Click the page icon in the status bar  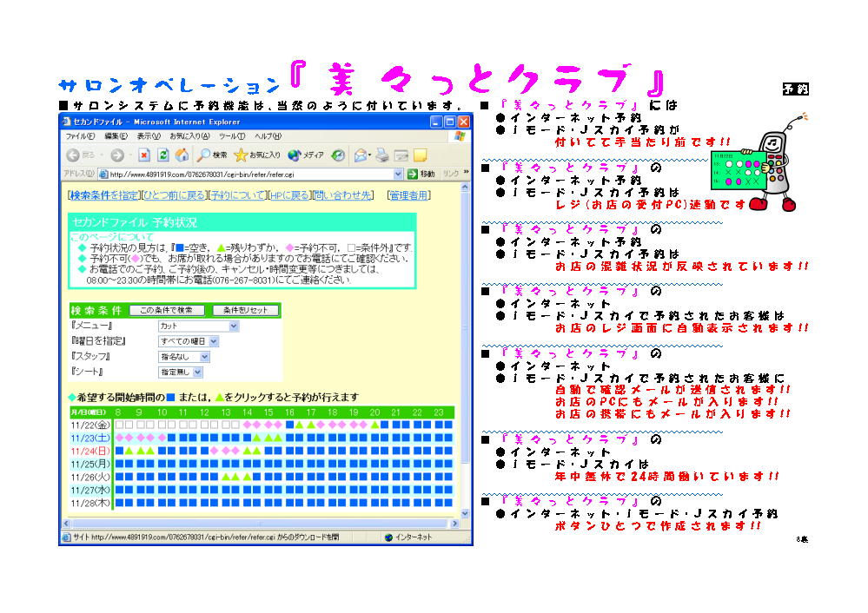coord(66,537)
